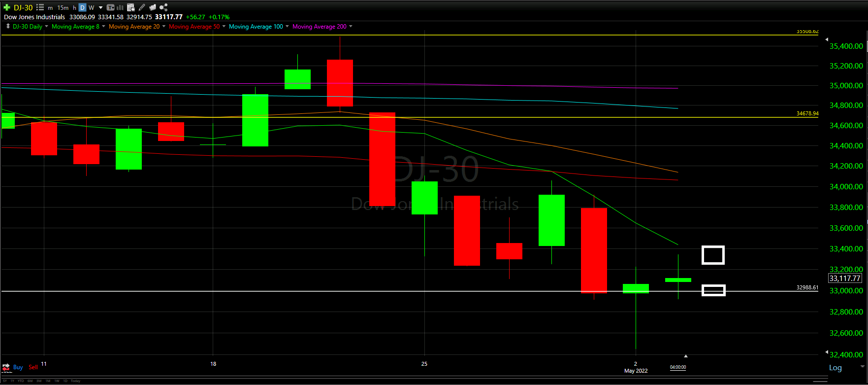This screenshot has width=868, height=385.
Task: Open the chart templates folder icon
Action: 153,7
